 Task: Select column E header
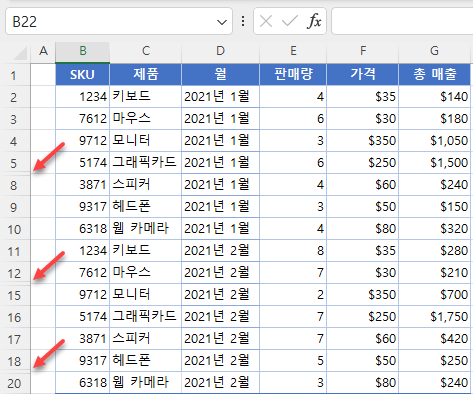coord(293,51)
